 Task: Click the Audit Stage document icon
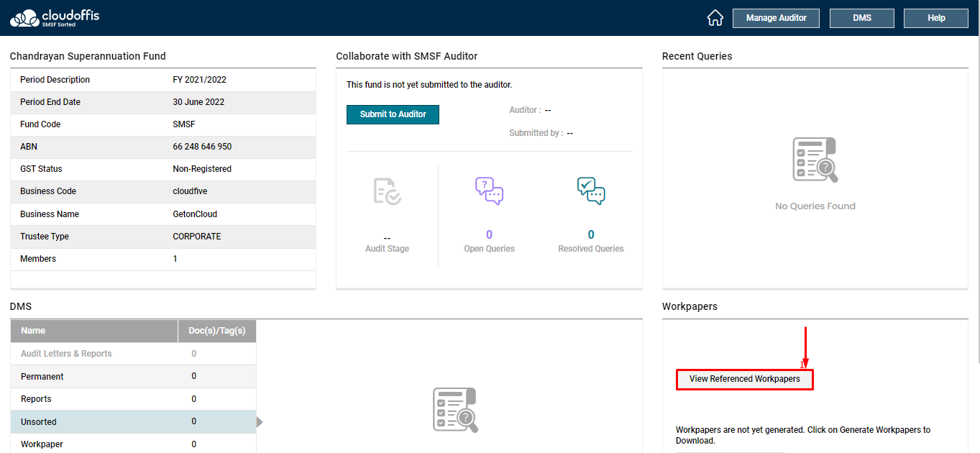[x=387, y=191]
